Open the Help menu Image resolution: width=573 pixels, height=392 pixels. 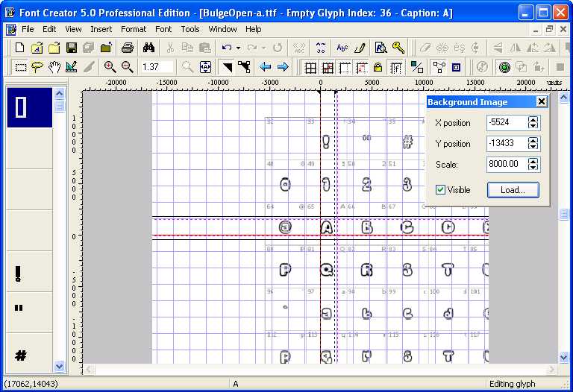click(253, 29)
